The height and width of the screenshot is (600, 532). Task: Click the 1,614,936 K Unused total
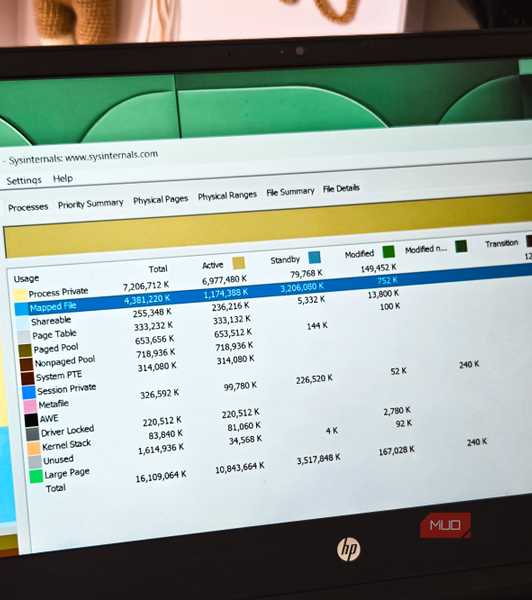pos(161,448)
